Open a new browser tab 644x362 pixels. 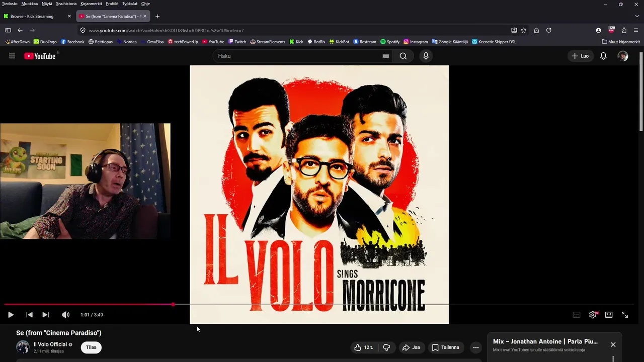pos(157,16)
